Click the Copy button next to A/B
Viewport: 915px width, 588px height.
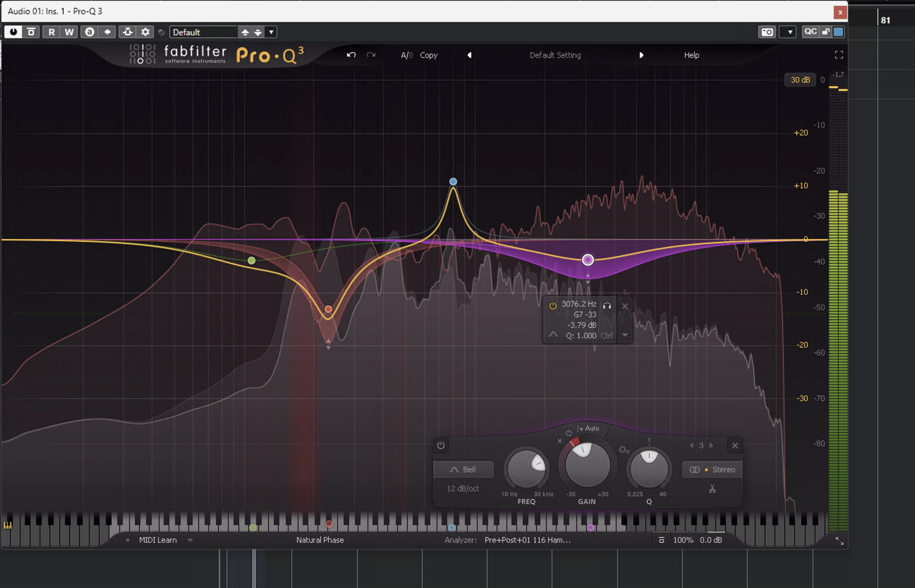coord(429,55)
